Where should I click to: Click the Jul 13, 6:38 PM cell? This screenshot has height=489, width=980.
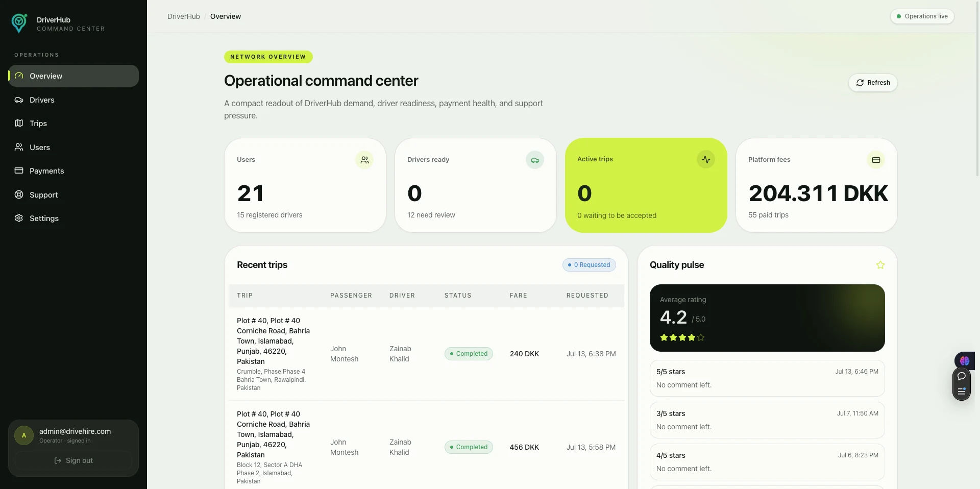click(x=591, y=354)
